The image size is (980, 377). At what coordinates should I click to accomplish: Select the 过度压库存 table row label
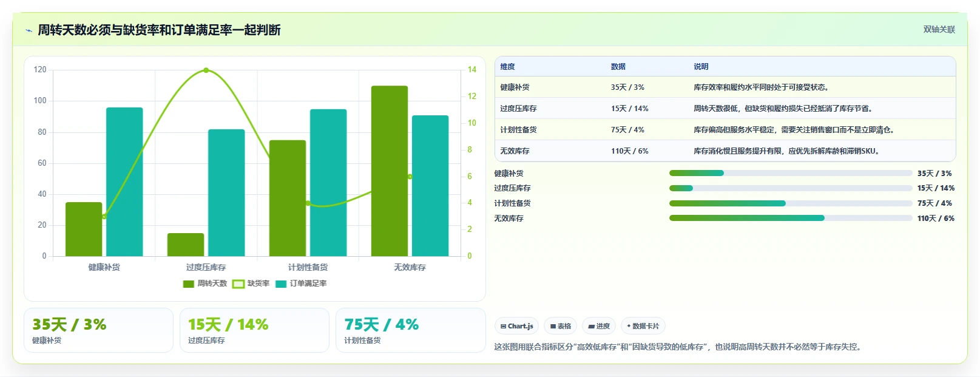pos(518,109)
